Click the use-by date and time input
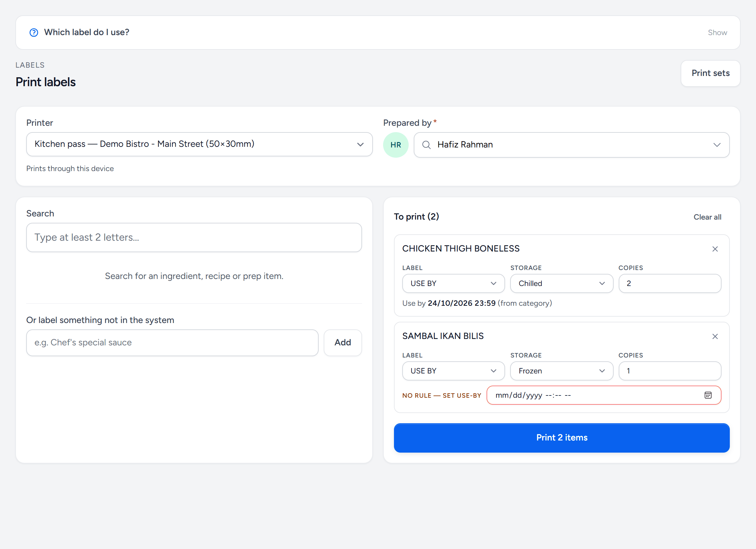The height and width of the screenshot is (549, 756). (x=603, y=395)
